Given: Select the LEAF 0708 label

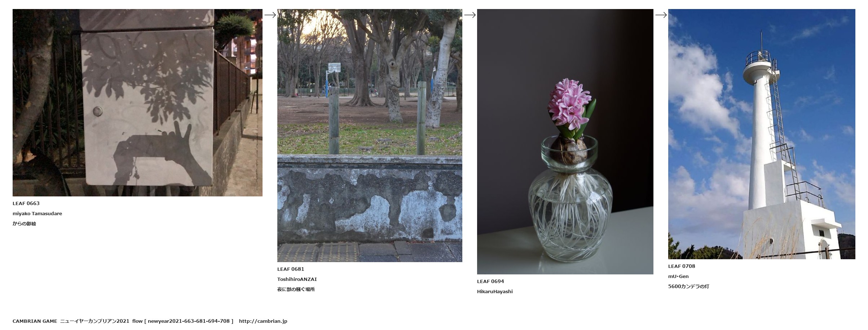Looking at the screenshot, I should [682, 266].
